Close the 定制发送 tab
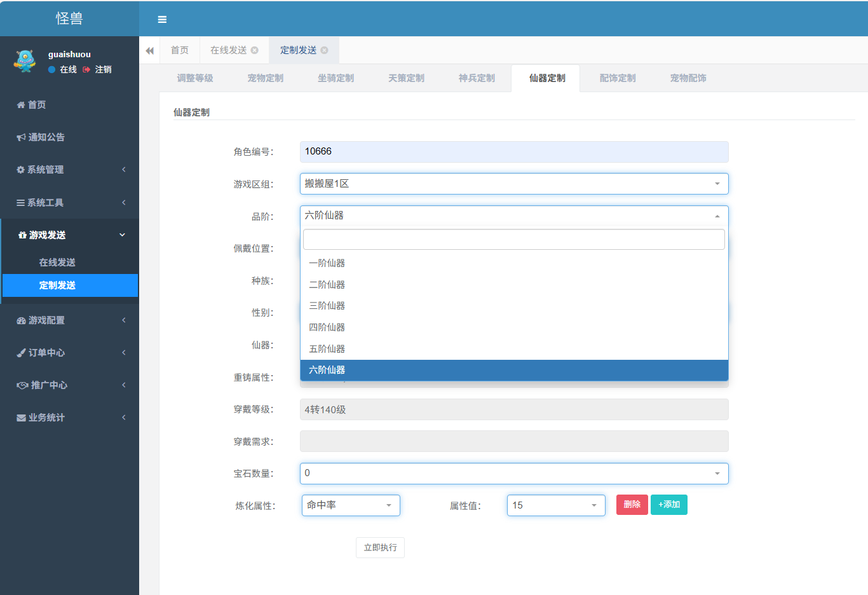The height and width of the screenshot is (595, 868). pyautogui.click(x=325, y=50)
